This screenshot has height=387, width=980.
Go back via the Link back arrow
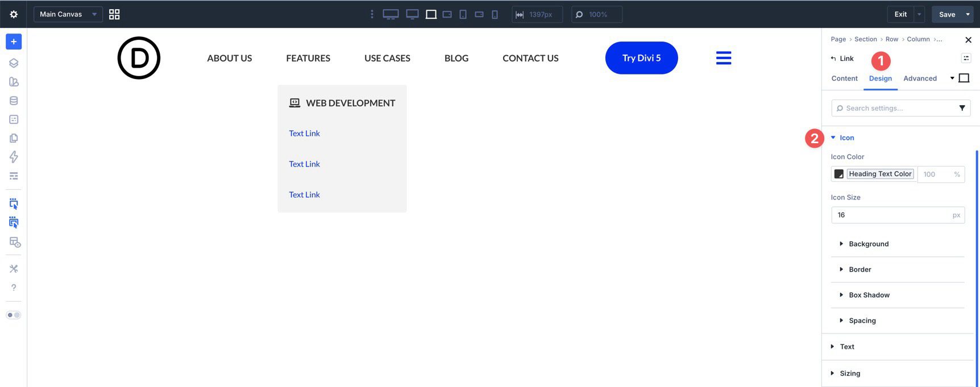pos(833,59)
